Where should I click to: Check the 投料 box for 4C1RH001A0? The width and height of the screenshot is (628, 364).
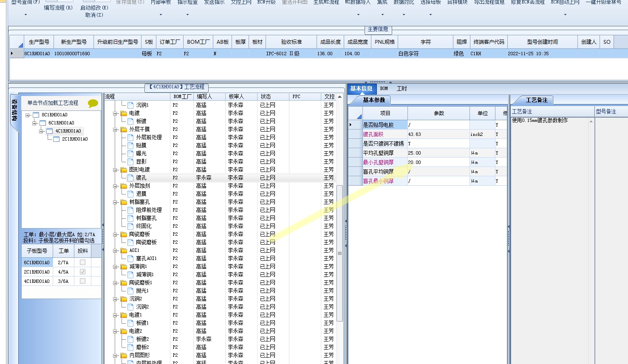coord(82,281)
